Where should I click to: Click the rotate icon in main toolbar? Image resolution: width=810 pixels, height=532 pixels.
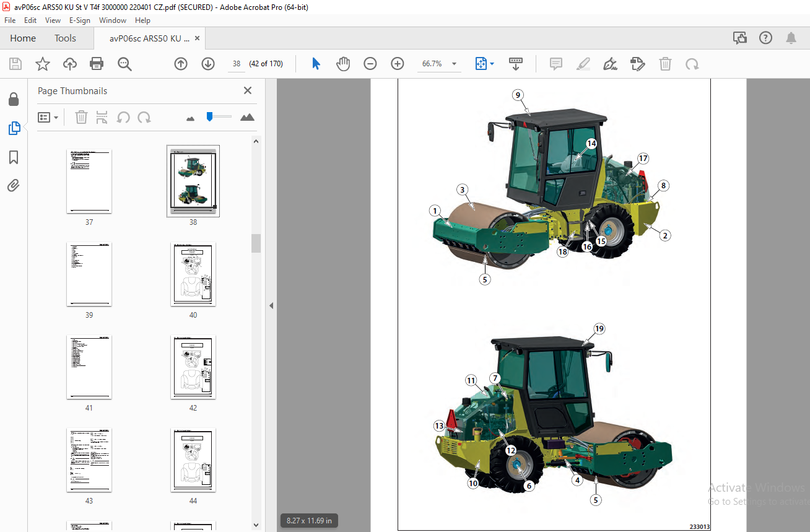tap(692, 64)
